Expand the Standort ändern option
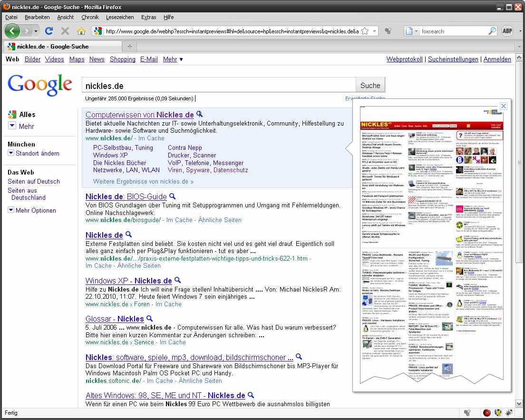The height and width of the screenshot is (420, 525). click(11, 153)
